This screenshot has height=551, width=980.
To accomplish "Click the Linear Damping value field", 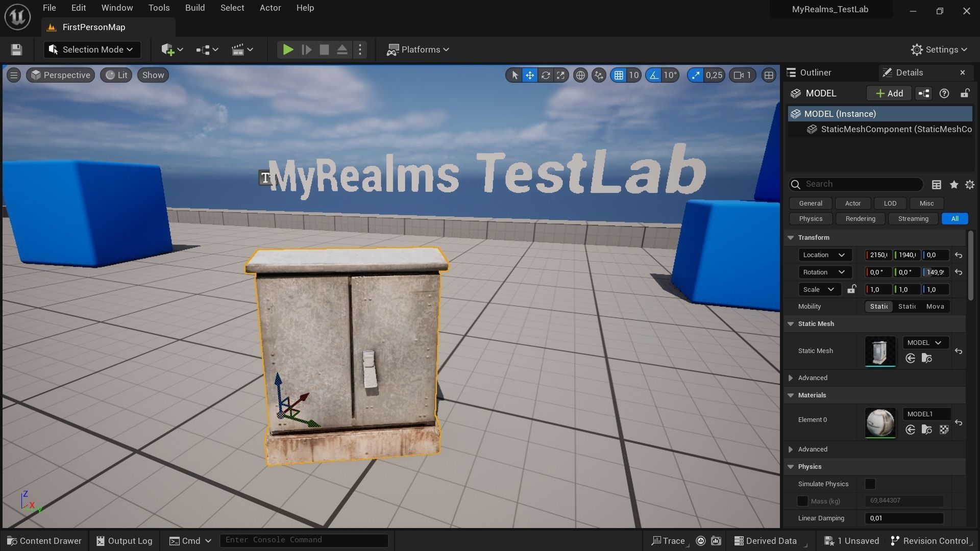I will [x=903, y=518].
